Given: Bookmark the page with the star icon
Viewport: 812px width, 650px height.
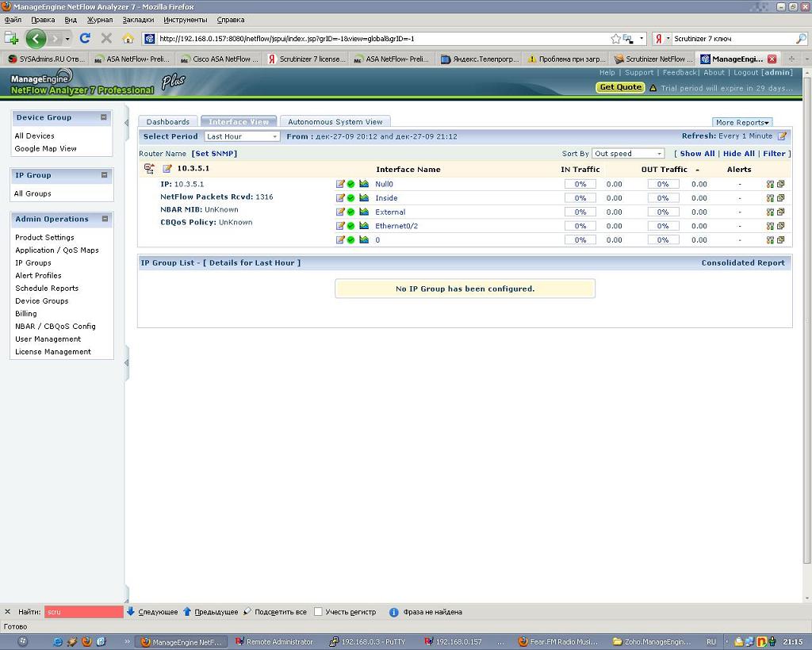Looking at the screenshot, I should pyautogui.click(x=615, y=39).
